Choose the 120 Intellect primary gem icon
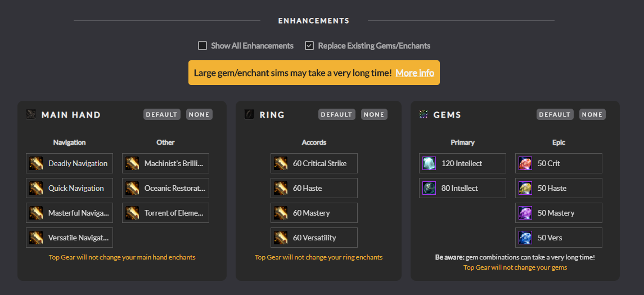This screenshot has height=295, width=644. tap(429, 163)
